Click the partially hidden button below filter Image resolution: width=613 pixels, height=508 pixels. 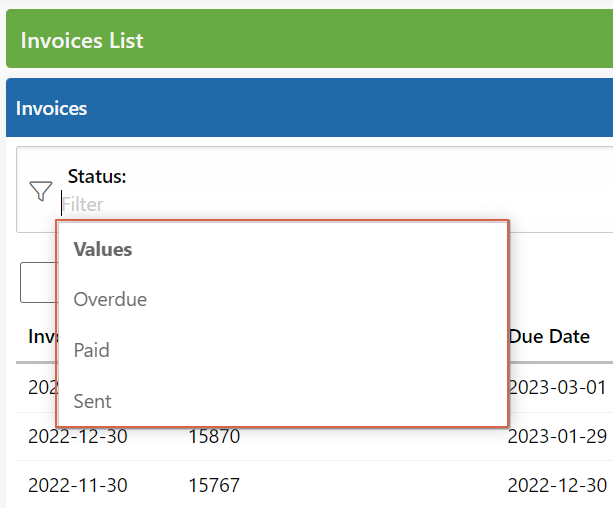coord(38,282)
